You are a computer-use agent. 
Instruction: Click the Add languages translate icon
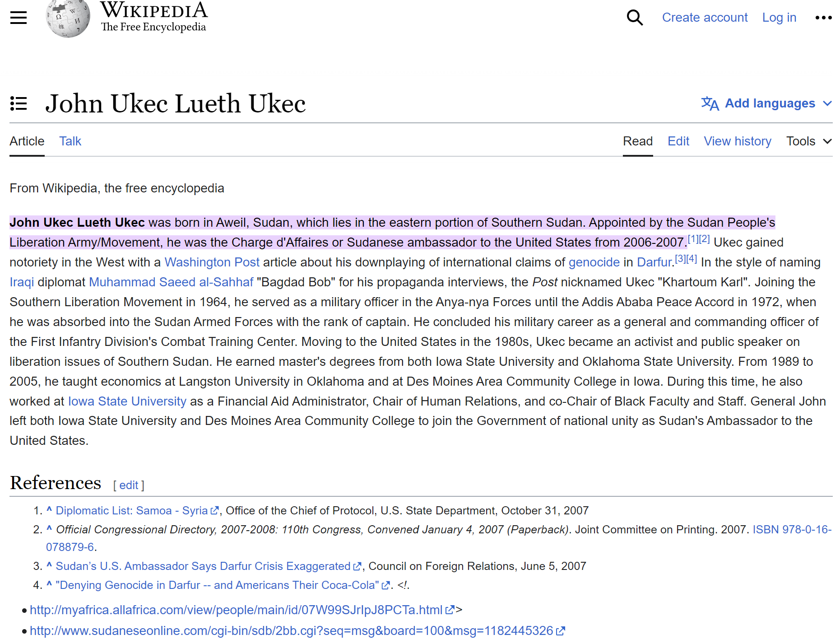710,103
